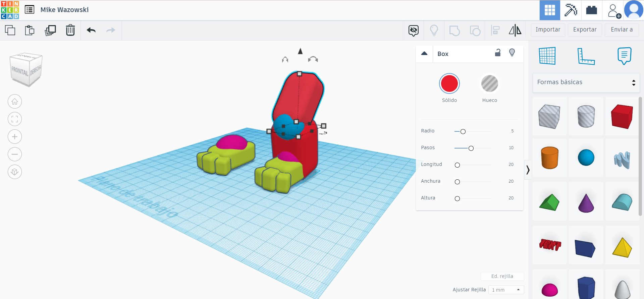This screenshot has width=644, height=299.
Task: Reset to home view
Action: click(15, 102)
